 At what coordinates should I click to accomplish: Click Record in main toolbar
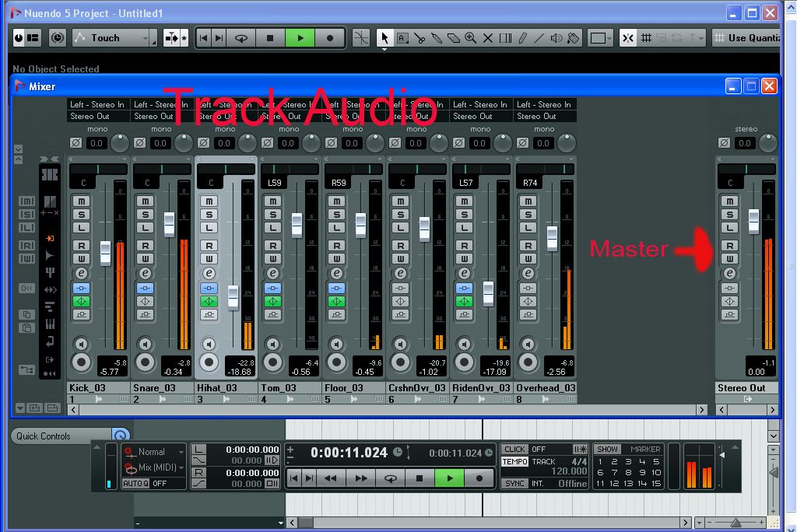coord(330,38)
